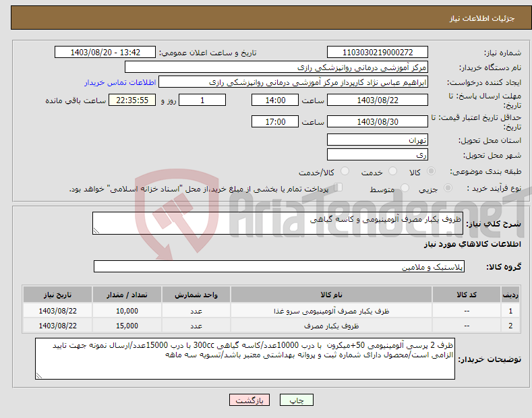Click the buyer name field مرکز آموزشی درمانی روانپزشکی رازی
The image size is (532, 418).
point(276,67)
